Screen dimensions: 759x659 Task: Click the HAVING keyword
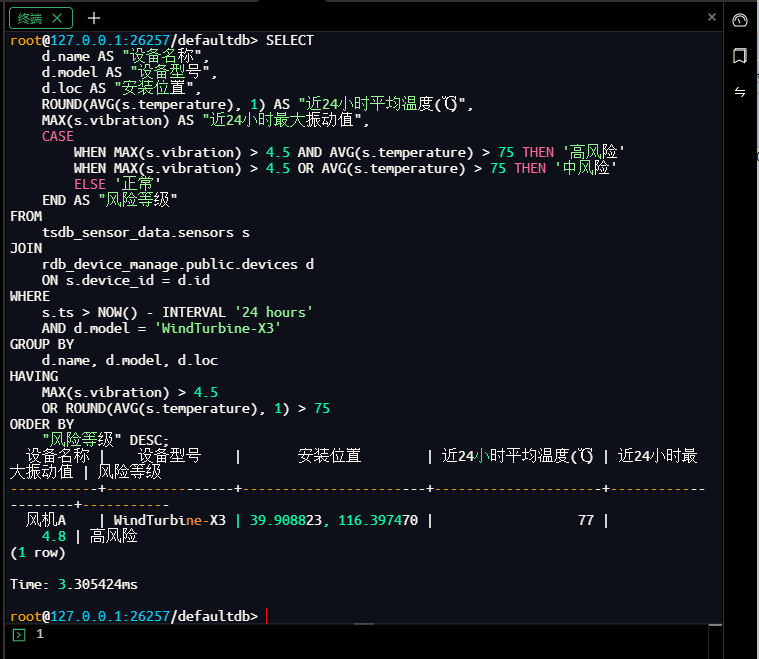point(34,376)
